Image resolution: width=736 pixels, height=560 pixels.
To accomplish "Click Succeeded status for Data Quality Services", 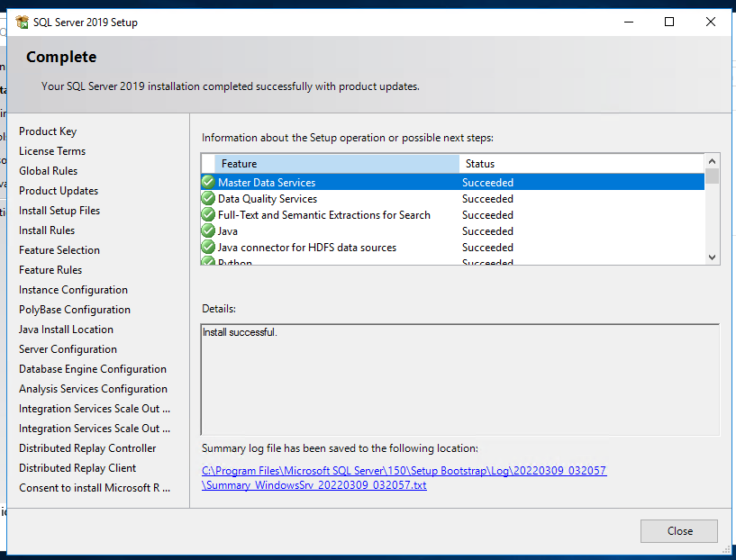I will click(487, 199).
